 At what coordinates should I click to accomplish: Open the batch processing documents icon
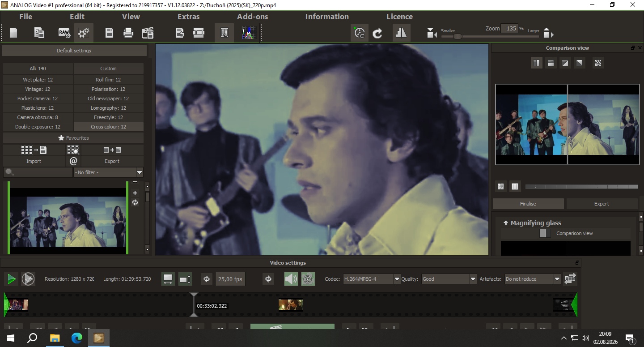(39, 33)
